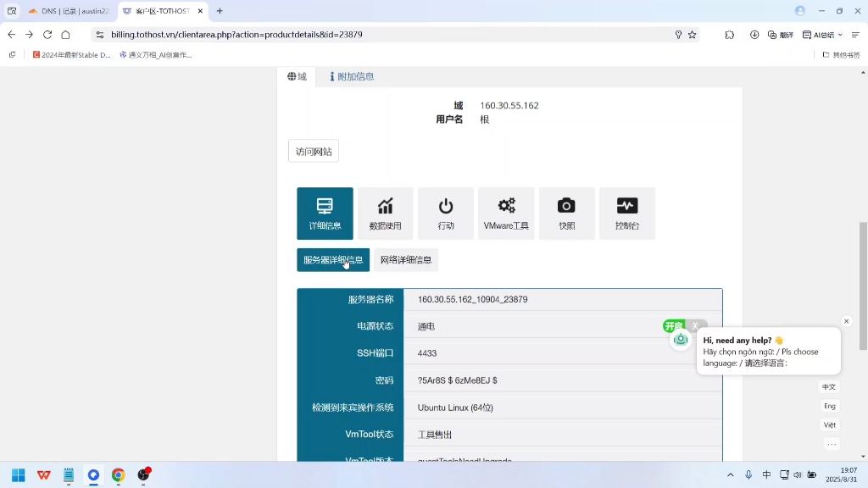Open the 2024年最新Stable D... bookmark
The height and width of the screenshot is (488, 868).
click(x=71, y=55)
